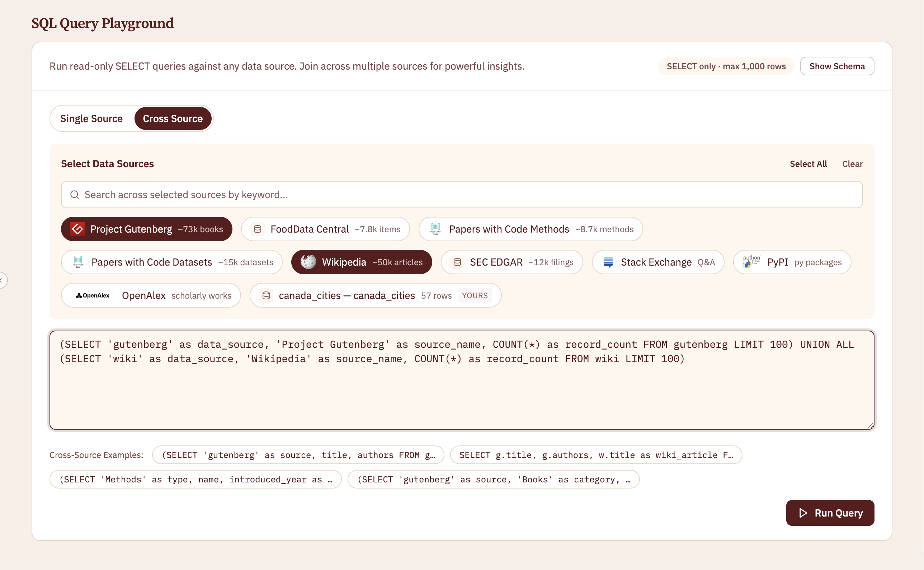This screenshot has height=570, width=924.
Task: Click the PyPI python logo icon
Action: pyautogui.click(x=751, y=262)
